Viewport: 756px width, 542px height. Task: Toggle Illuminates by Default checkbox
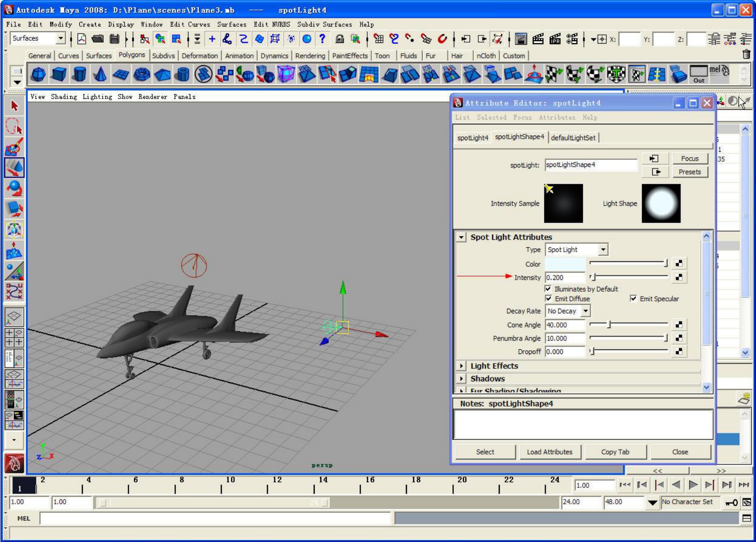[548, 289]
